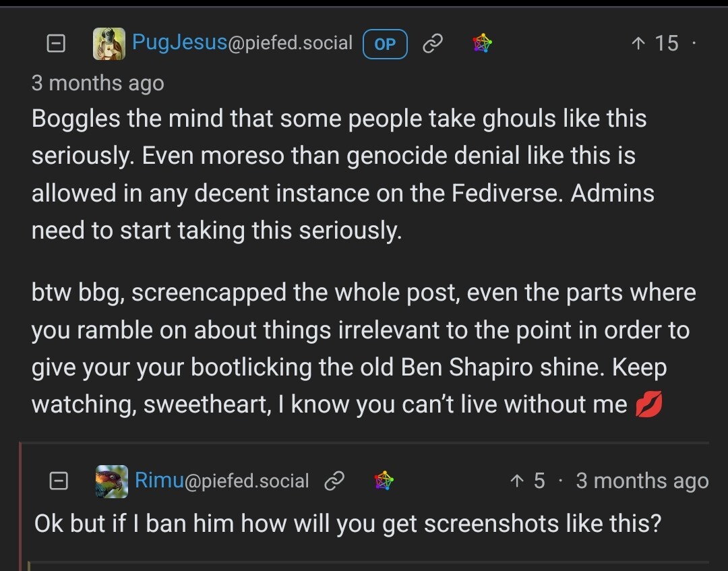728x571 pixels.
Task: Click the kiss mark emoji
Action: click(648, 404)
